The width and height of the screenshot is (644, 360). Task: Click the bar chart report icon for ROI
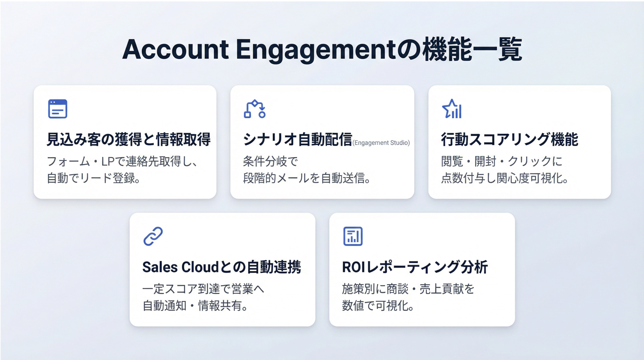[x=353, y=236]
